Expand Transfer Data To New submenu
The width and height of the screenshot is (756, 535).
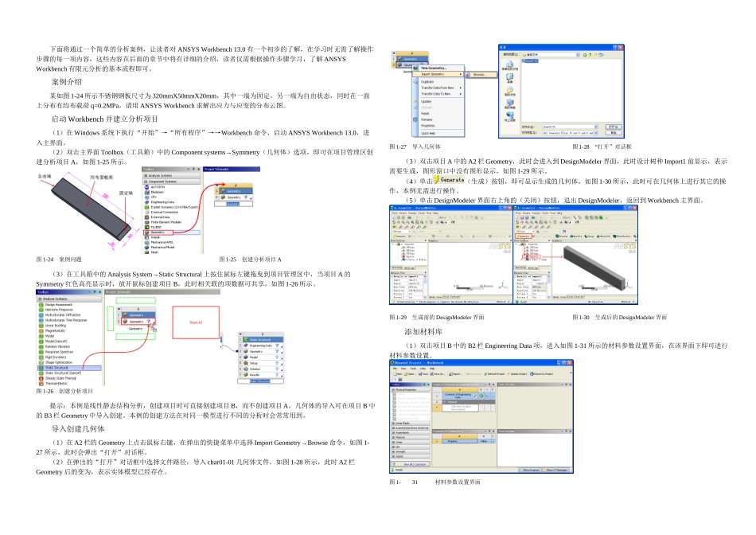[x=438, y=94]
